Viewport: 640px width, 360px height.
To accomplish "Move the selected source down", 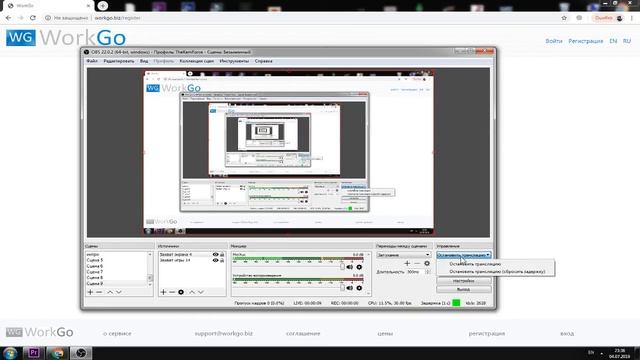I will click(201, 292).
